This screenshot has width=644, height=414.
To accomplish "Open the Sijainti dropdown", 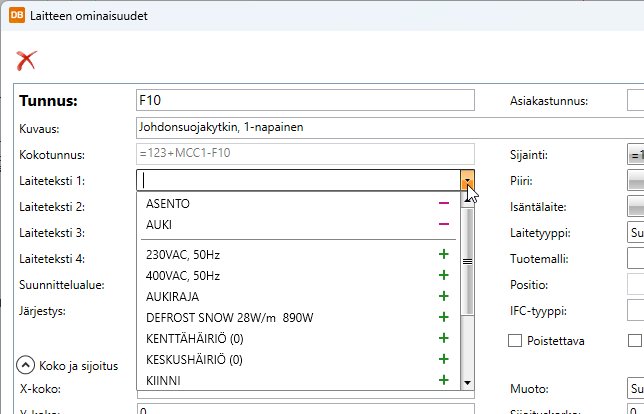I will 635,156.
